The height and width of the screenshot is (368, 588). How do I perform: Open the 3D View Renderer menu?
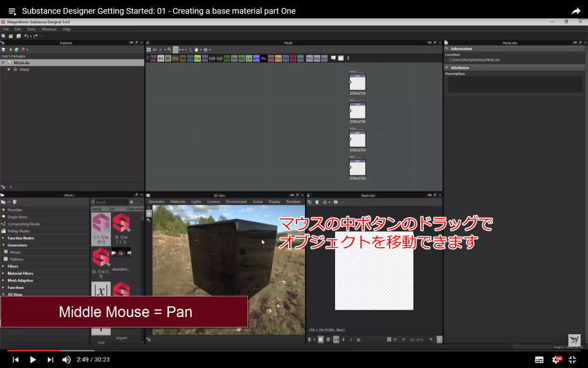293,202
